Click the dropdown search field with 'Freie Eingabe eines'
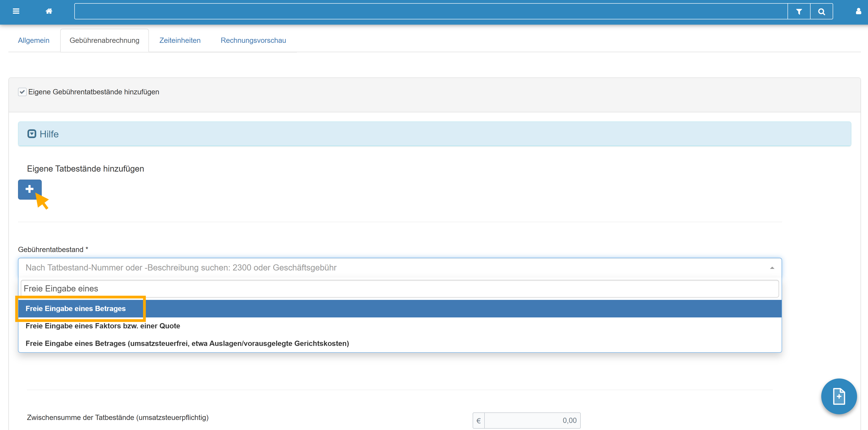Image resolution: width=868 pixels, height=430 pixels. click(x=399, y=288)
